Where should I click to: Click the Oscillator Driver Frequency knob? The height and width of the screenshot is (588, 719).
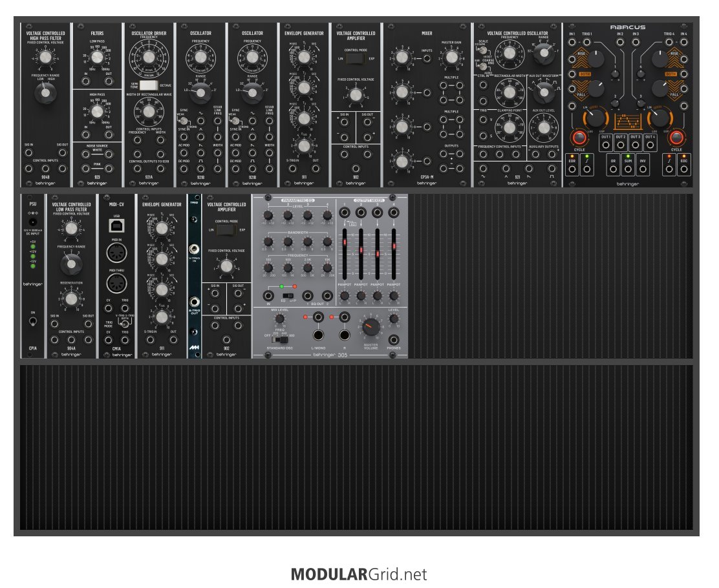(149, 58)
